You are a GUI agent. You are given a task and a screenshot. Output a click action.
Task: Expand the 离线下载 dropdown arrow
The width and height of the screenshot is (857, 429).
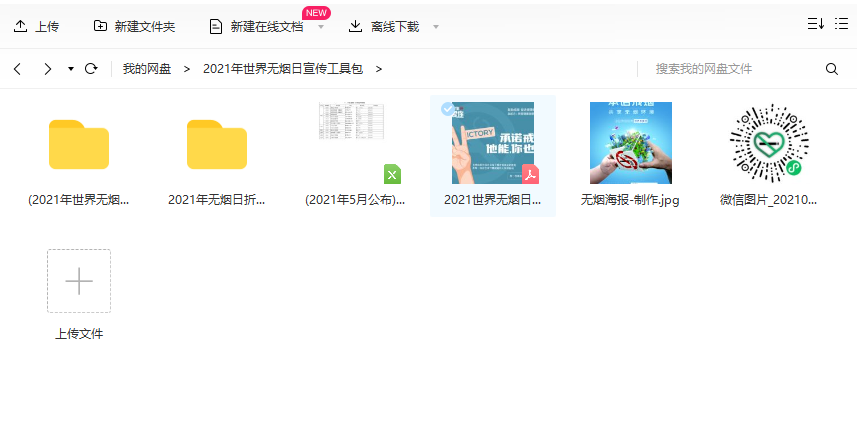(x=436, y=27)
